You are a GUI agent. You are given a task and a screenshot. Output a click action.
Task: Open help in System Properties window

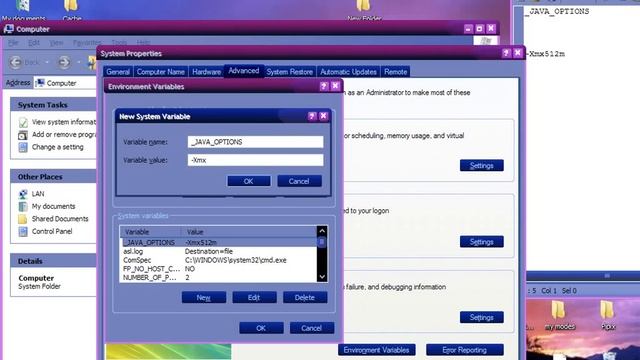coord(506,53)
